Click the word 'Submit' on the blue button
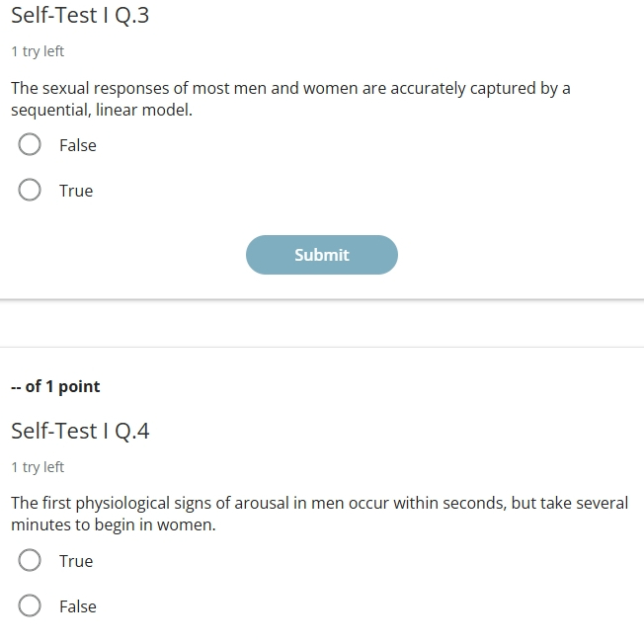 point(322,255)
